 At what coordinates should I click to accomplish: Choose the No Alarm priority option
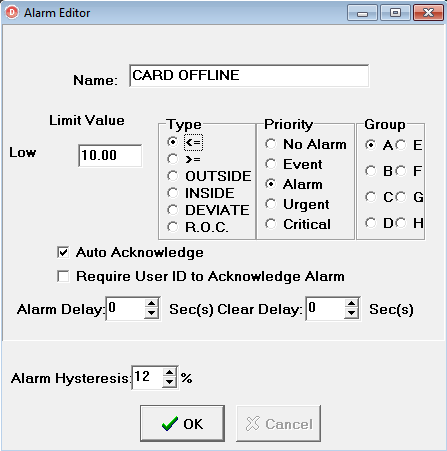click(271, 144)
